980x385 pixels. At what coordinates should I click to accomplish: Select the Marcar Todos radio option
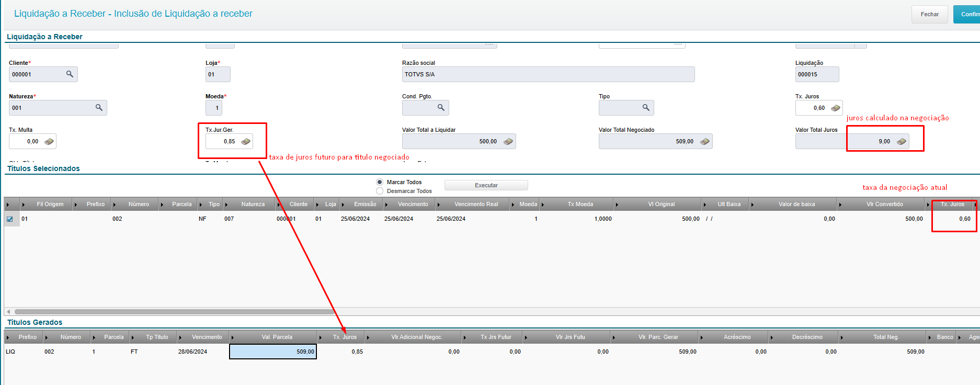click(x=380, y=182)
